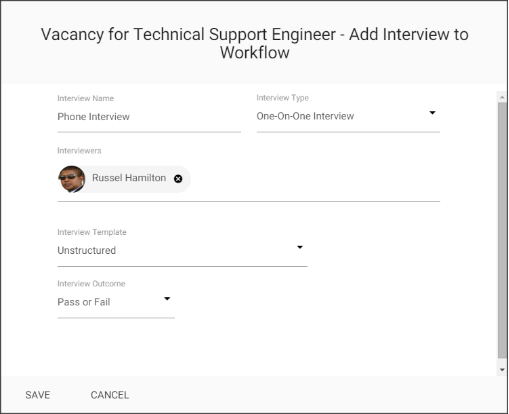The height and width of the screenshot is (414, 509).
Task: Expand Interview Type dropdown arrow
Action: pyautogui.click(x=432, y=113)
